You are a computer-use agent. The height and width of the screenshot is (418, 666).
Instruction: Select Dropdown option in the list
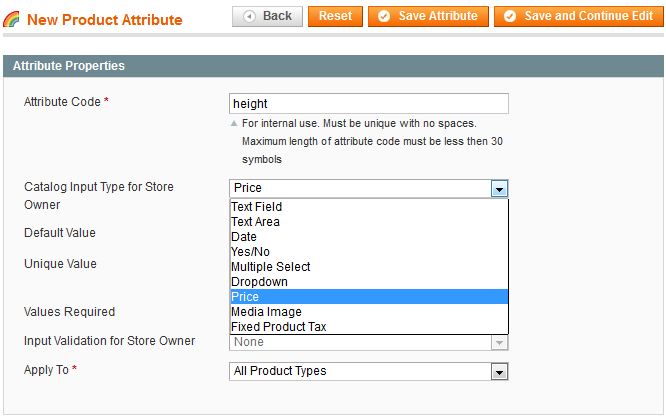coord(259,282)
